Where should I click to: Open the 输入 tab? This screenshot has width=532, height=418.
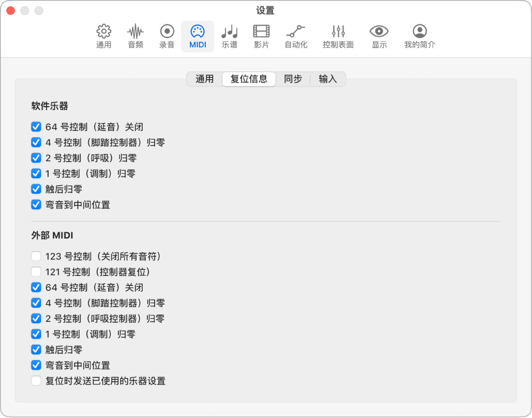(x=328, y=79)
